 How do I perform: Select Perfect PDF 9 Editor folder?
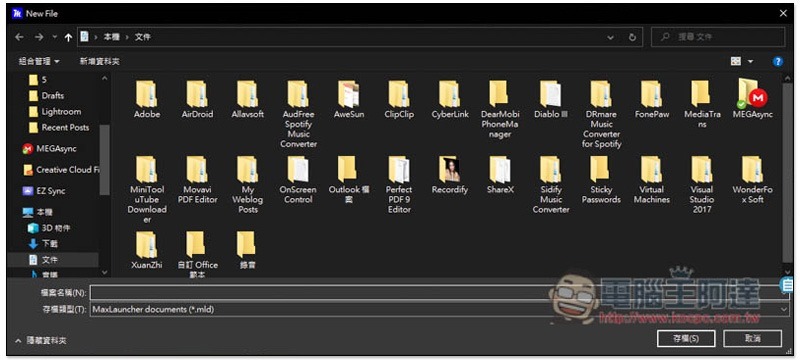pyautogui.click(x=399, y=185)
